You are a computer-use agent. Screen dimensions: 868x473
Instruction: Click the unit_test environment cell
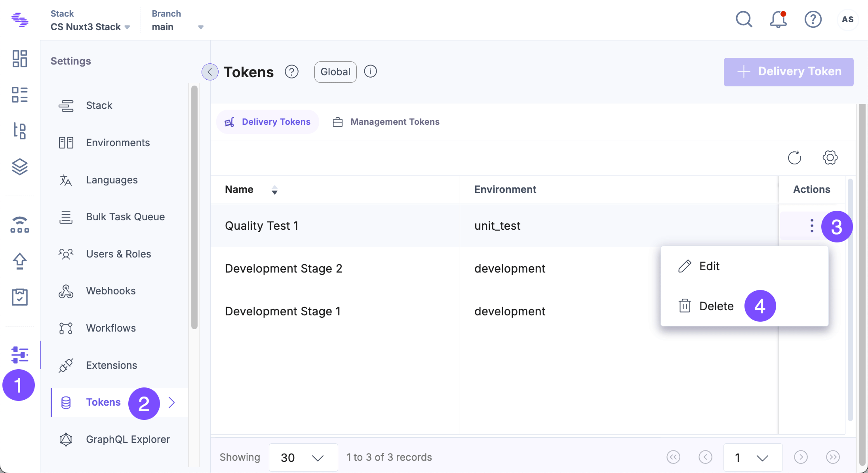coord(497,226)
